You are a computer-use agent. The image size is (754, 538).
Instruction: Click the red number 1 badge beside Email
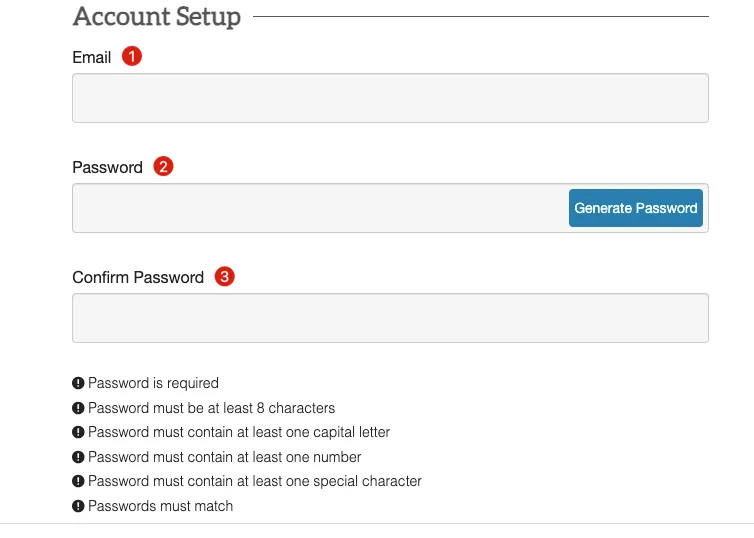(132, 57)
